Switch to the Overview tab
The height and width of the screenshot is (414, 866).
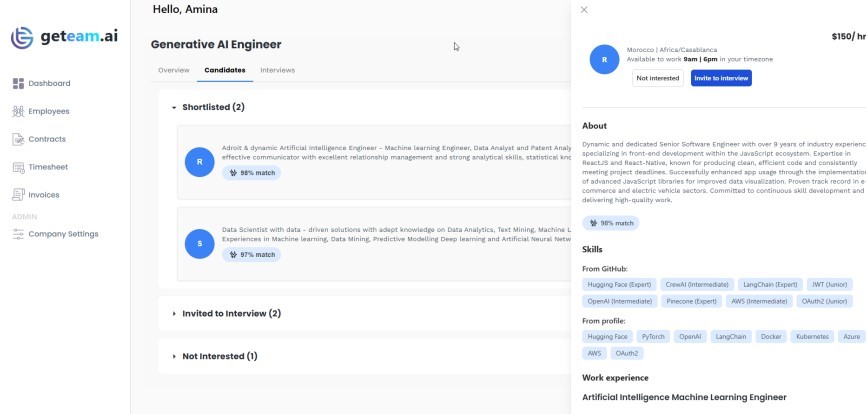tap(173, 70)
